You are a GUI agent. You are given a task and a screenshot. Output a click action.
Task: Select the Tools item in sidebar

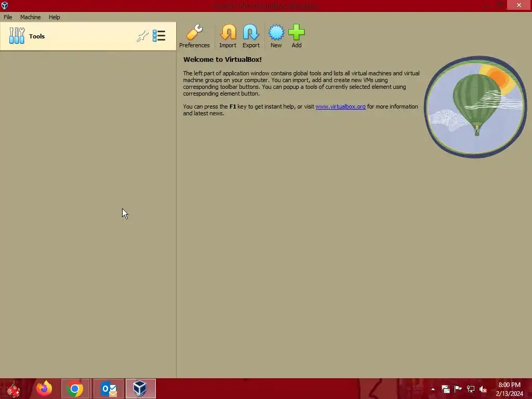[x=88, y=36]
